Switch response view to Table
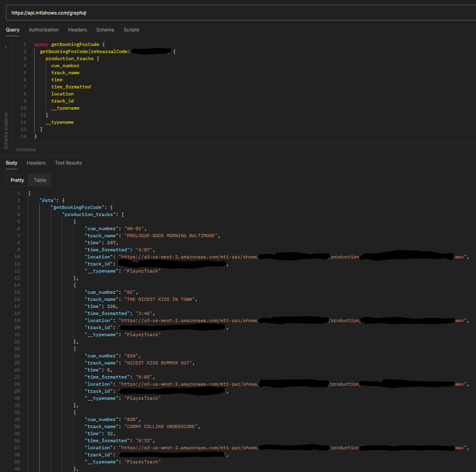476x472 pixels. click(x=40, y=180)
